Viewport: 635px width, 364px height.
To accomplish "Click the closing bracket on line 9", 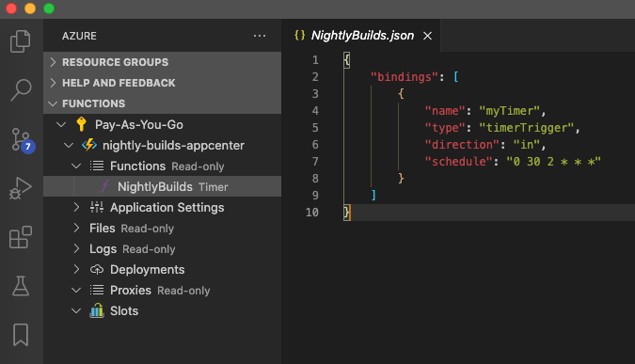I will pos(373,195).
